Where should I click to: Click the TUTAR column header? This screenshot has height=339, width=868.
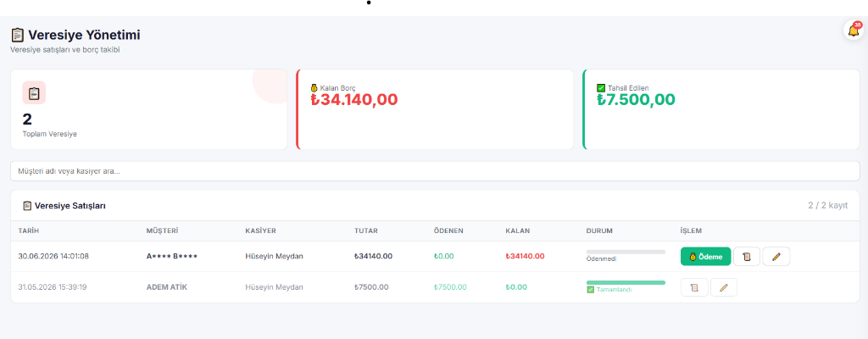[366, 231]
